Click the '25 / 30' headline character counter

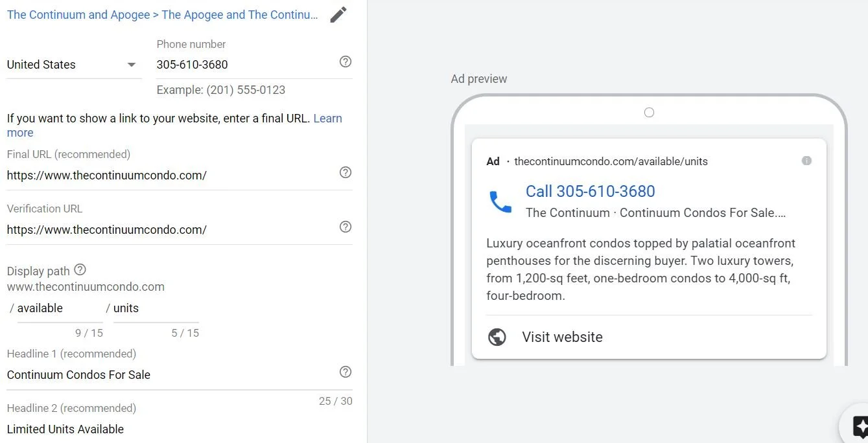(336, 401)
